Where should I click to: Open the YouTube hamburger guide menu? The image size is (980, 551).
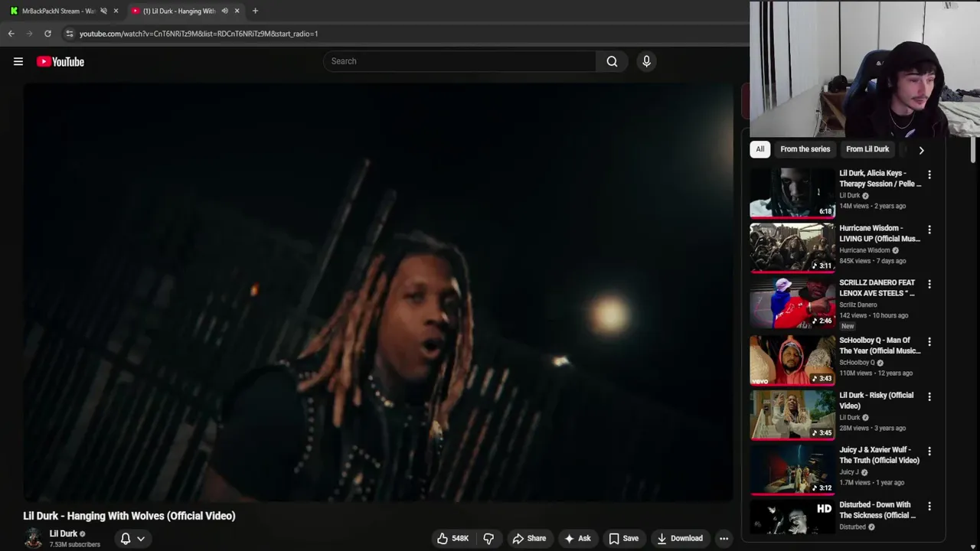[x=18, y=62]
